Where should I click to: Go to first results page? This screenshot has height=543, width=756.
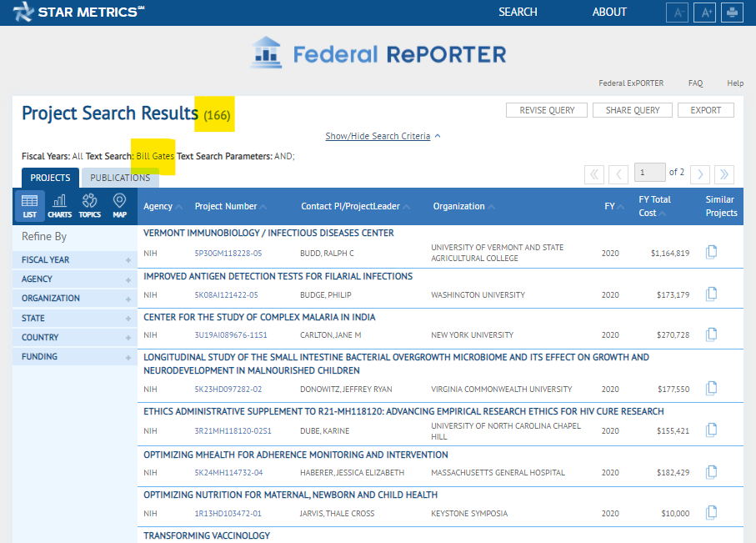(x=594, y=174)
